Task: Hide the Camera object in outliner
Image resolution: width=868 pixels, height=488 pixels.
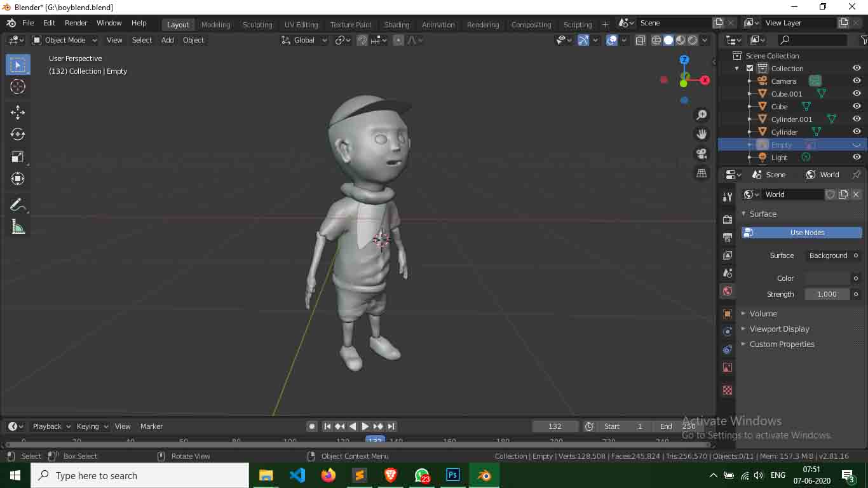Action: click(857, 81)
